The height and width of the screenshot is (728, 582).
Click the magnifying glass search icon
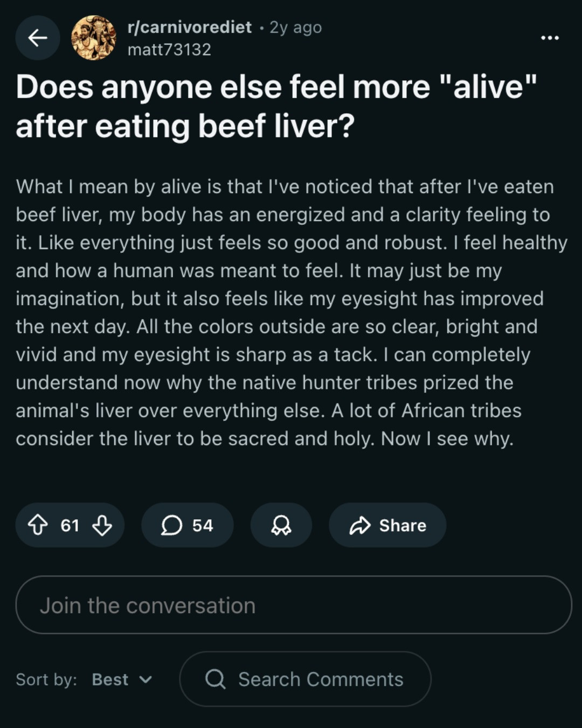(x=216, y=679)
